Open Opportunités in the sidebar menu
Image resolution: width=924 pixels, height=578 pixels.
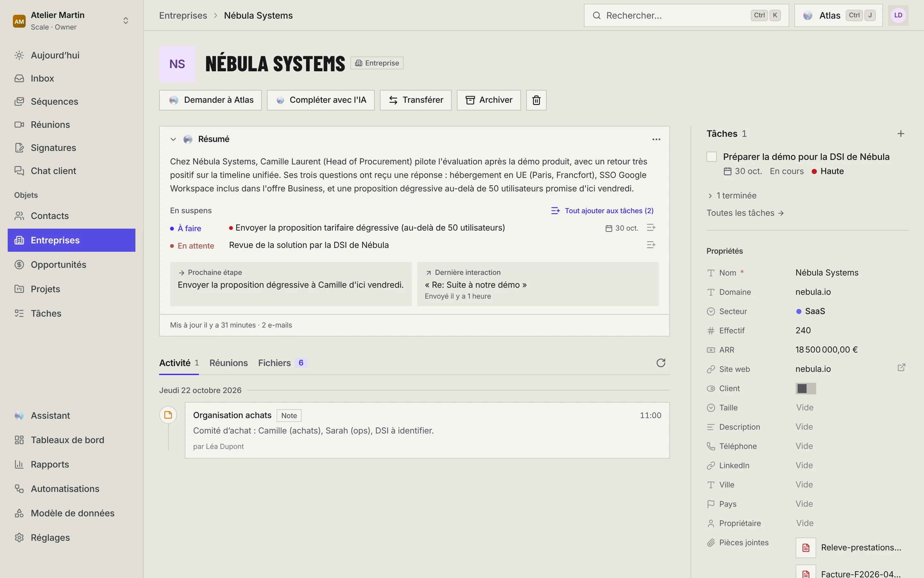[72, 265]
